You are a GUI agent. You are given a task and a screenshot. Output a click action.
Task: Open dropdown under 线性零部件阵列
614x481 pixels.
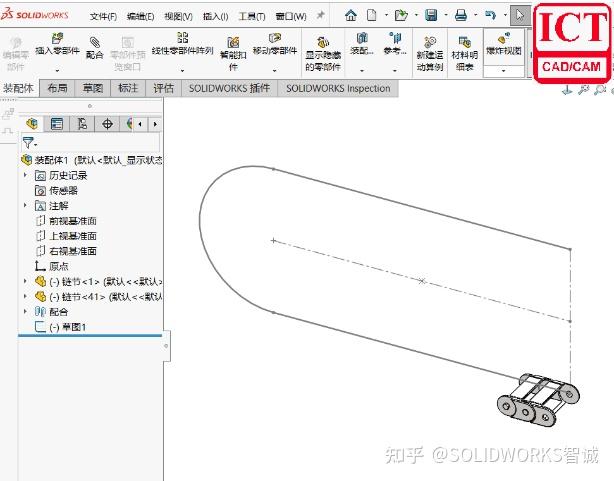point(182,71)
